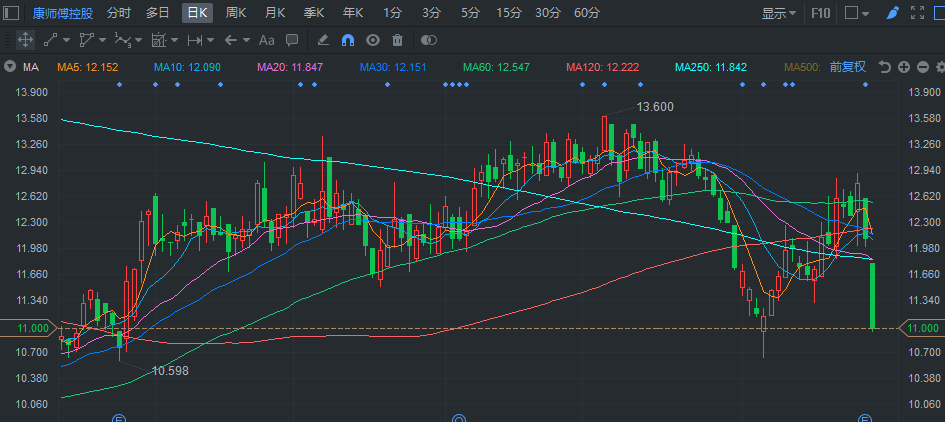Click the 10.598 low price annotation
The width and height of the screenshot is (945, 422).
[x=170, y=371]
